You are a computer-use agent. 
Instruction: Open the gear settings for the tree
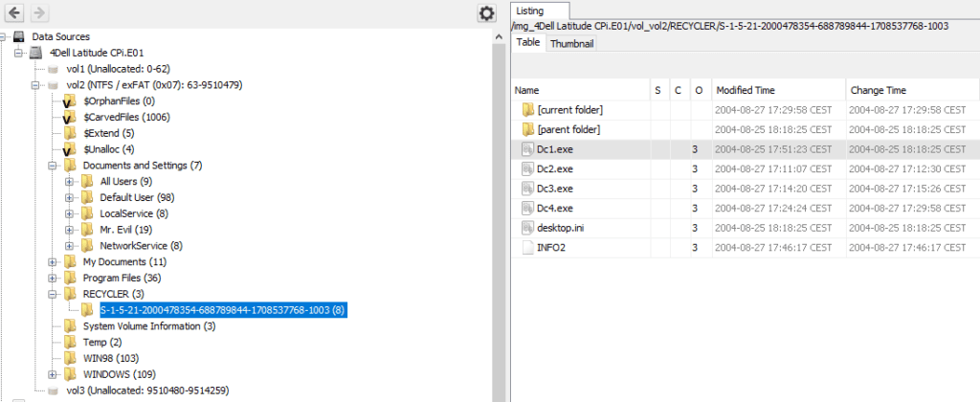[486, 12]
